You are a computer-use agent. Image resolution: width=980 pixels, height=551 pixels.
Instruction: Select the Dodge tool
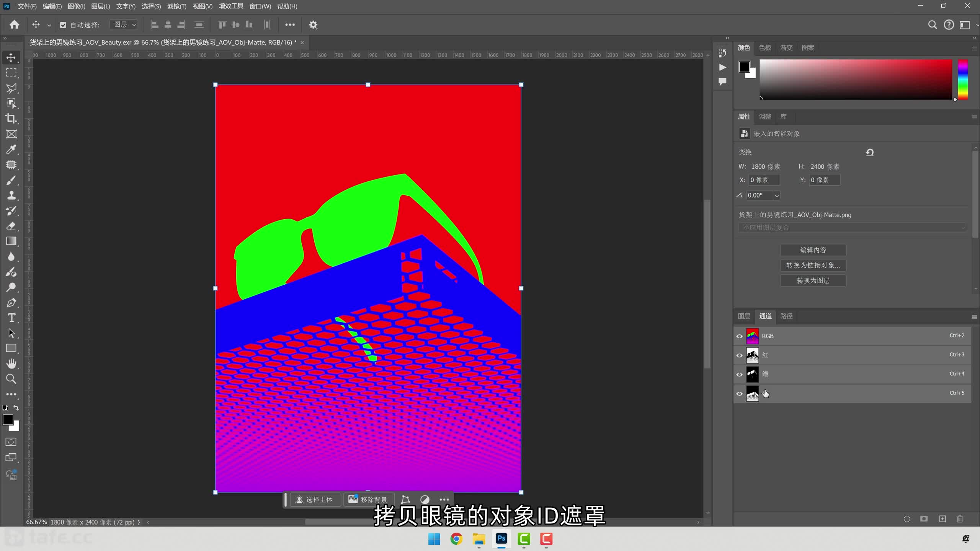[11, 287]
